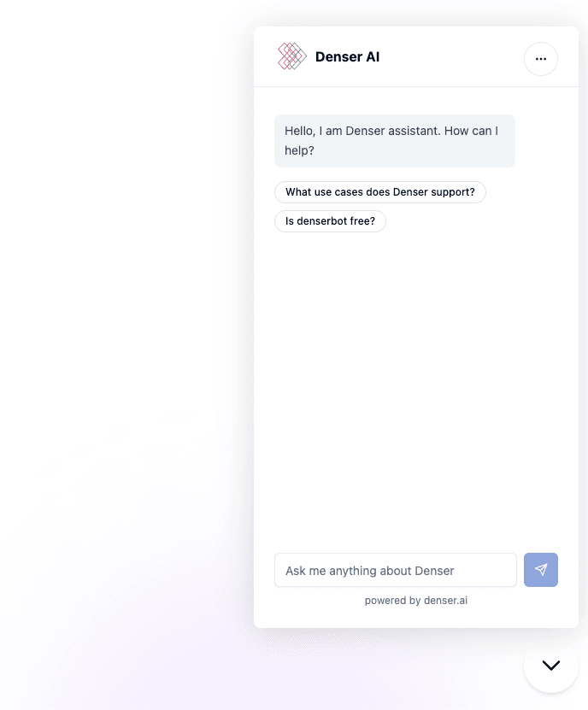
Task: Click the 'Denser AI' title text
Action: tap(347, 56)
